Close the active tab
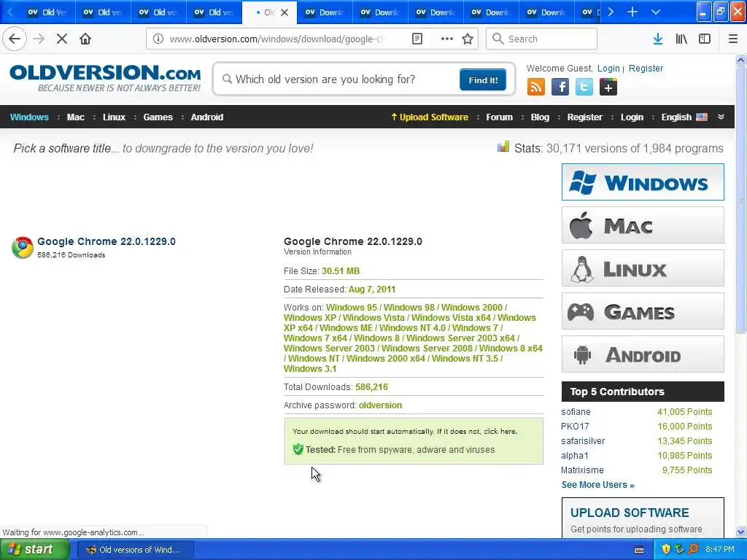747x560 pixels. (x=285, y=12)
